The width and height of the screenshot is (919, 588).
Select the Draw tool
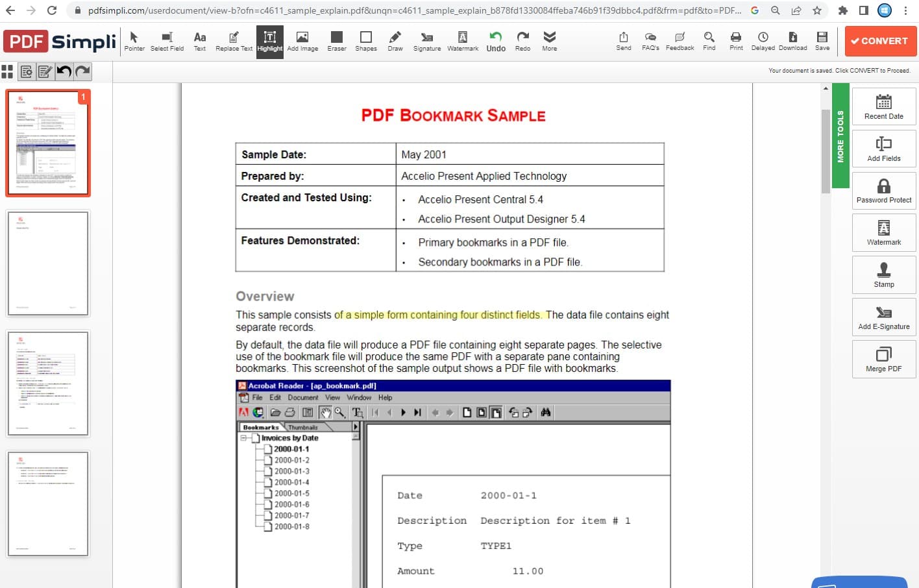click(395, 41)
